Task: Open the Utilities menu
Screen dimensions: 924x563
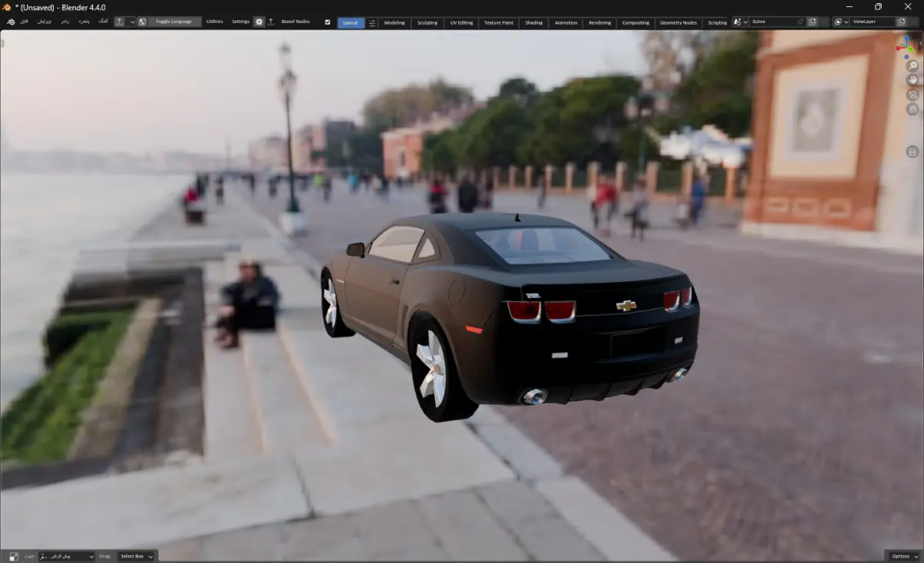Action: coord(215,22)
